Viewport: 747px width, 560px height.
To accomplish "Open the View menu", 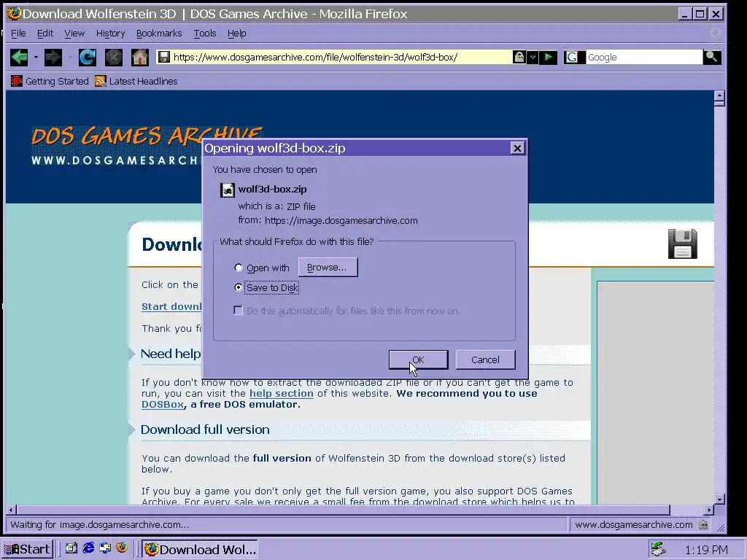I will pos(74,34).
